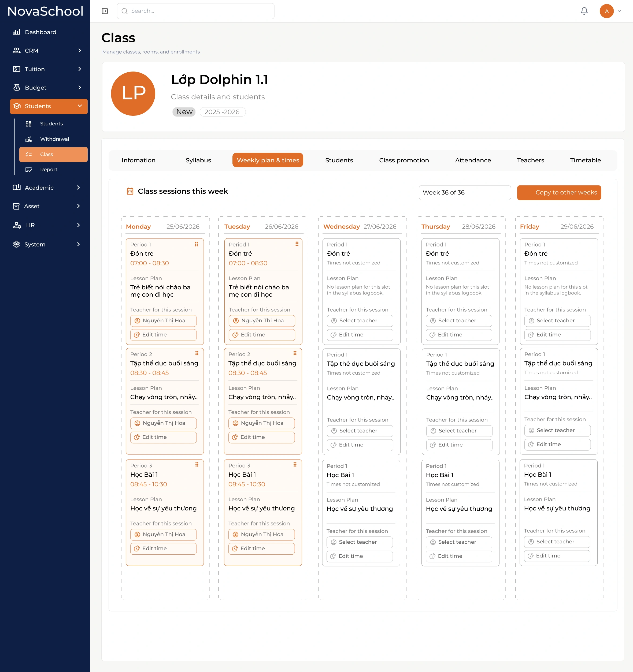The image size is (633, 672).
Task: Edit time for Monday Học Bài 1
Action: 163,549
